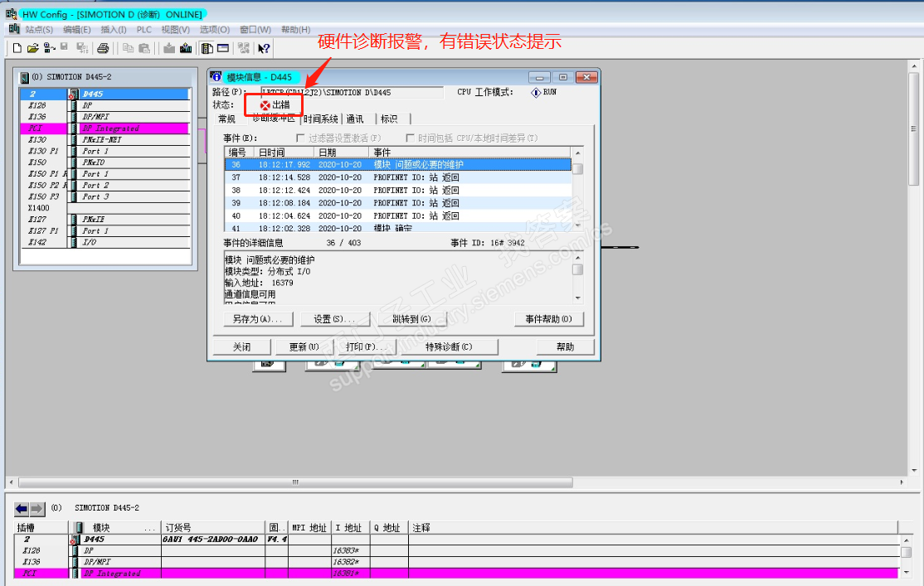Image resolution: width=924 pixels, height=586 pixels.
Task: Toggle the 时间包括 CPU/本地时间差异 checkbox
Action: 410,138
